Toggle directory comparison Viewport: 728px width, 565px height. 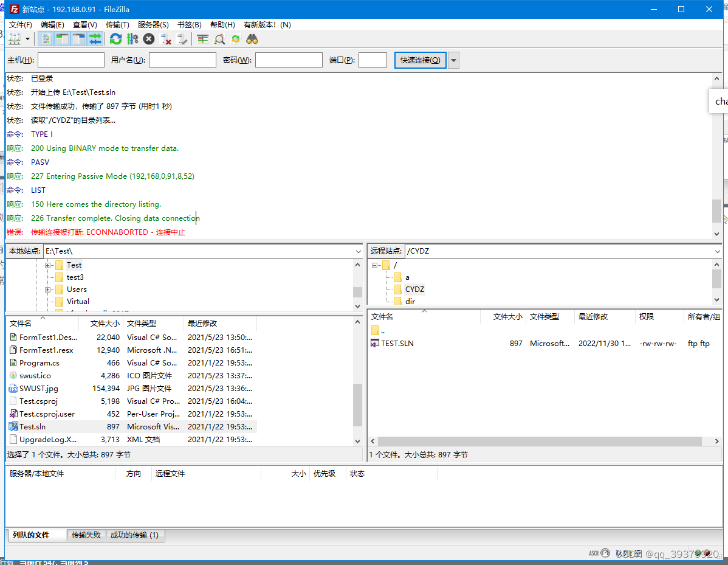(x=219, y=40)
